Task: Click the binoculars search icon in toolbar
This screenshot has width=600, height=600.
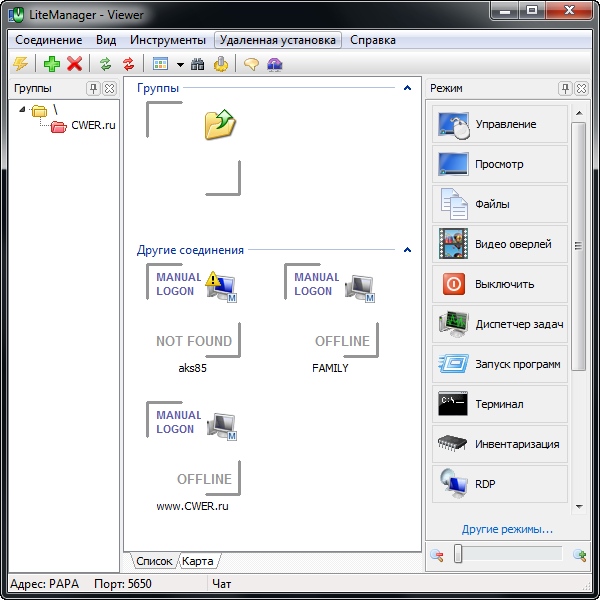Action: pos(198,64)
